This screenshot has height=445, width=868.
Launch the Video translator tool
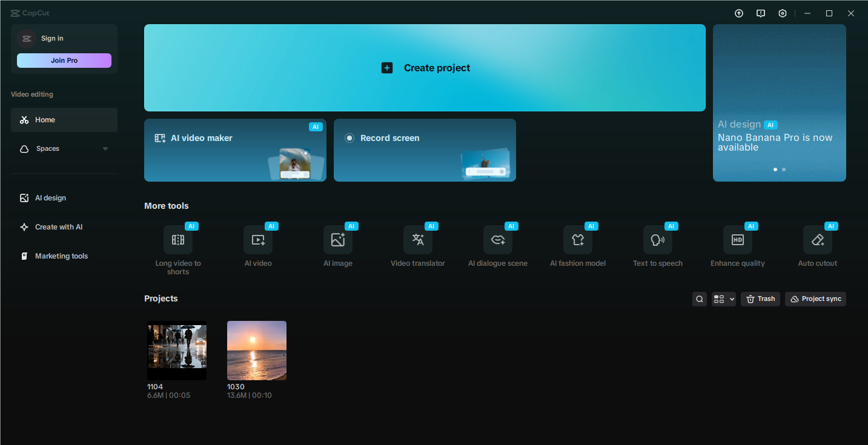417,243
